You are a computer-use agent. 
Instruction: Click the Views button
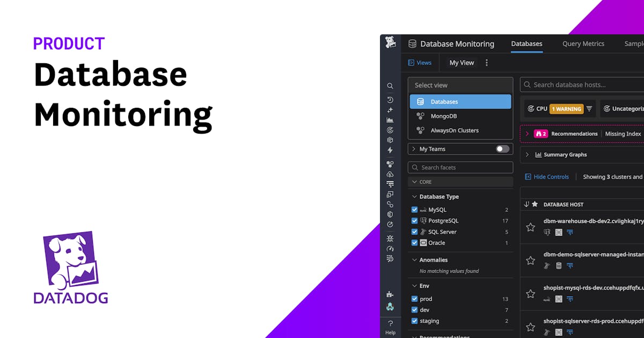click(x=420, y=63)
